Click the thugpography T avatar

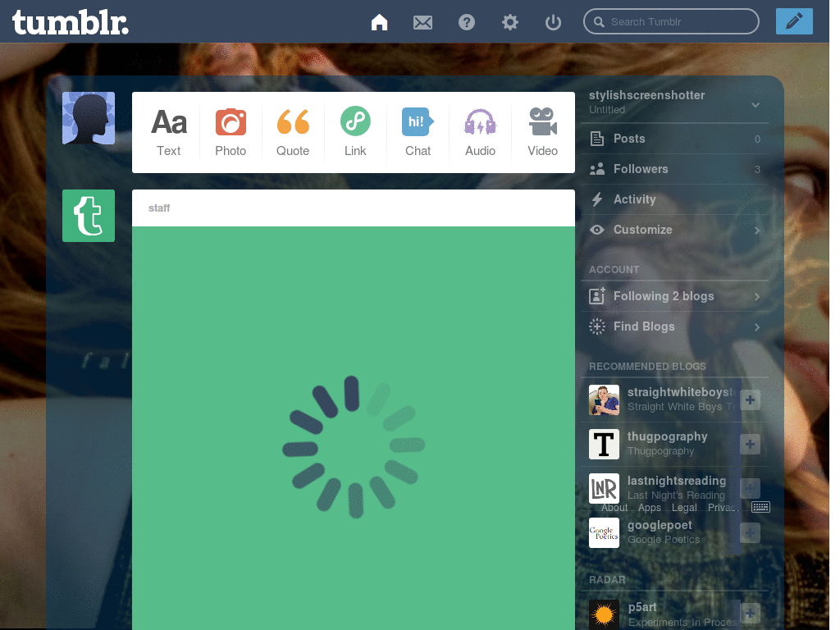604,444
